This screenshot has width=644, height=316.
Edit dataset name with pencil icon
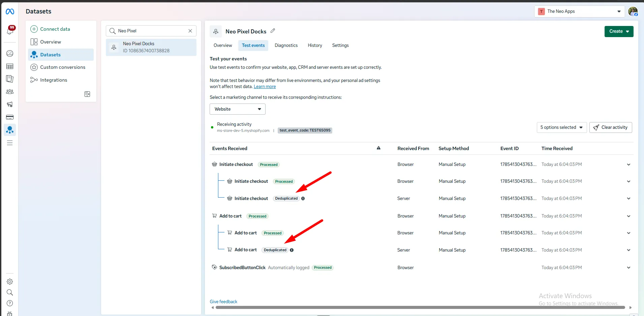point(273,31)
